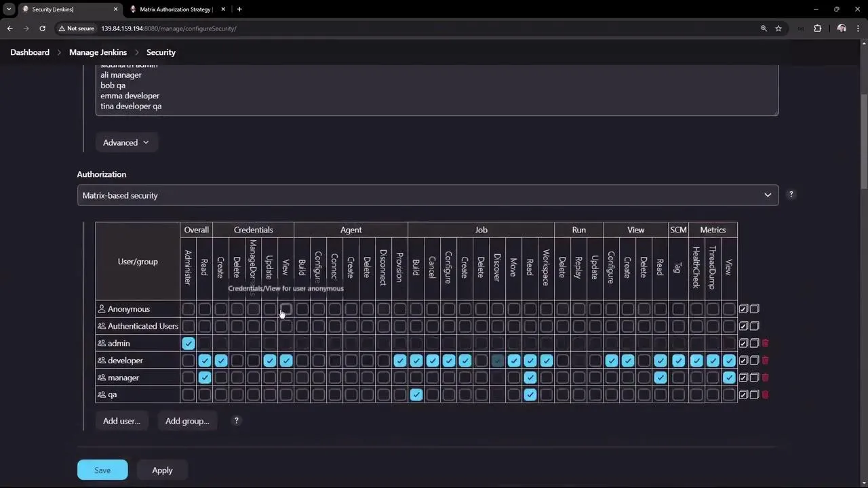Click the Save button

[102, 470]
